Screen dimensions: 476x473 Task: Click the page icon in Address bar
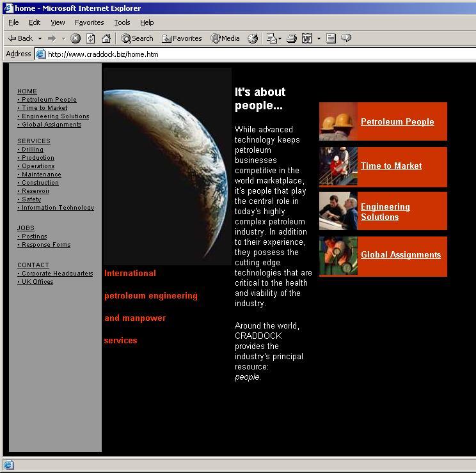(41, 54)
